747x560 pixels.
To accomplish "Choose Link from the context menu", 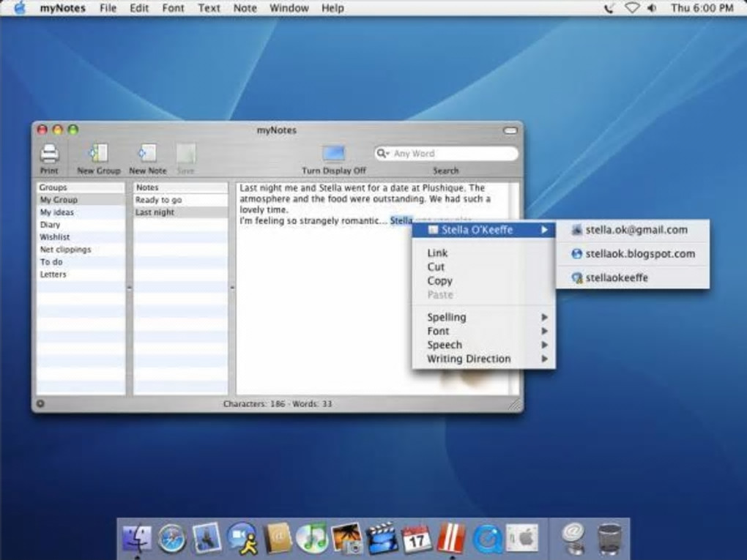I will click(437, 253).
